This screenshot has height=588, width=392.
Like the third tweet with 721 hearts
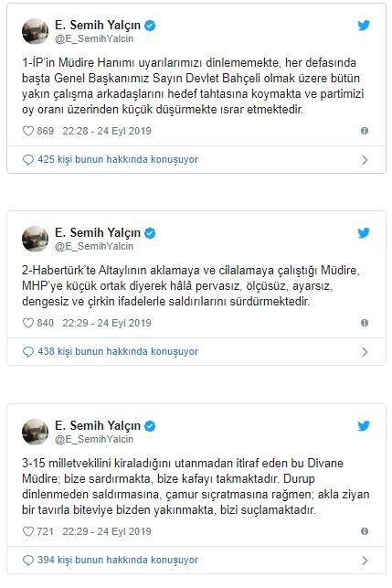coord(28,531)
